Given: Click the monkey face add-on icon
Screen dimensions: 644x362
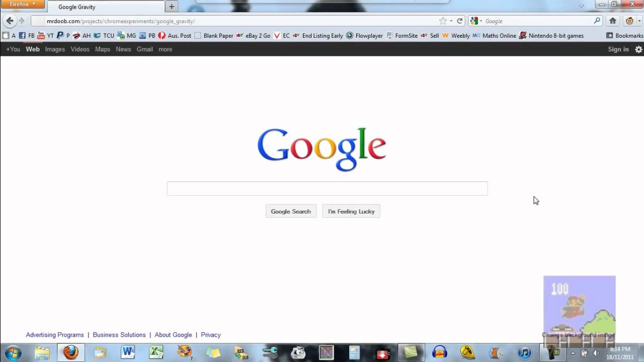Looking at the screenshot, I should [x=629, y=21].
